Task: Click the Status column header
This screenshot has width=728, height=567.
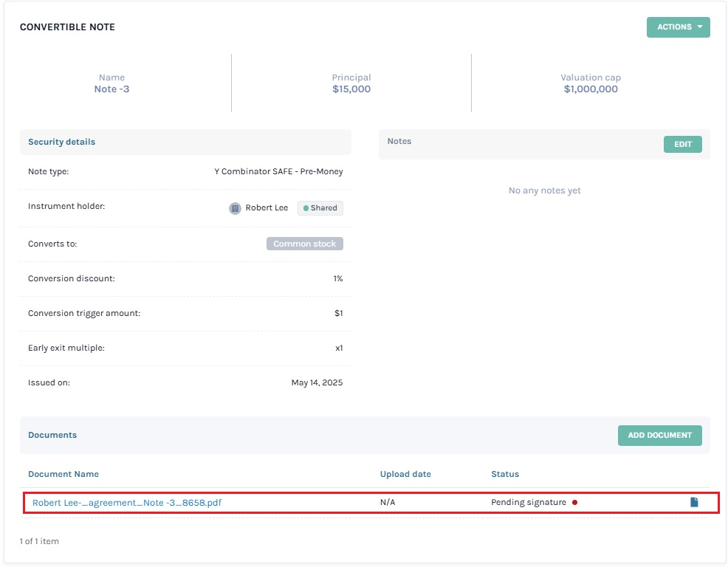Action: coord(505,474)
